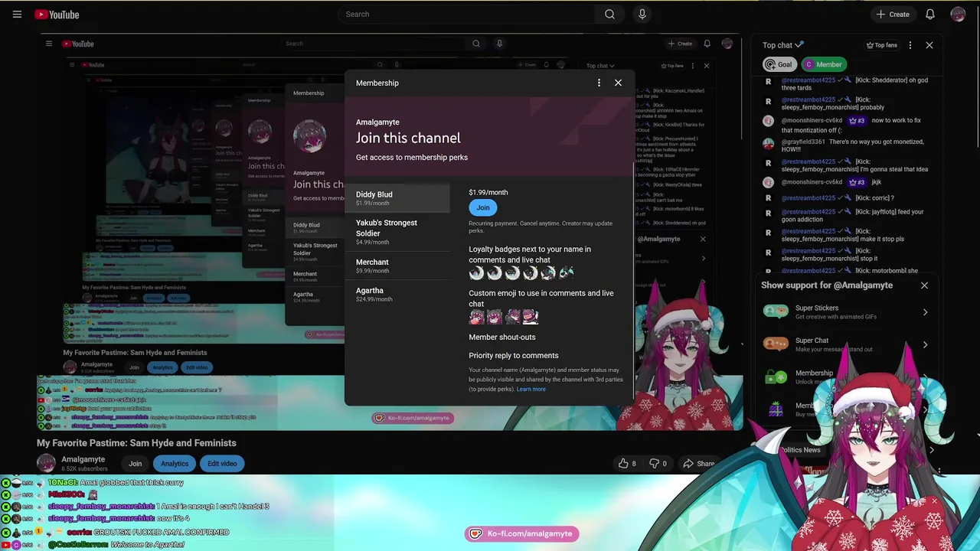Image resolution: width=980 pixels, height=551 pixels.
Task: Click the Priority reply to comments text
Action: point(514,355)
